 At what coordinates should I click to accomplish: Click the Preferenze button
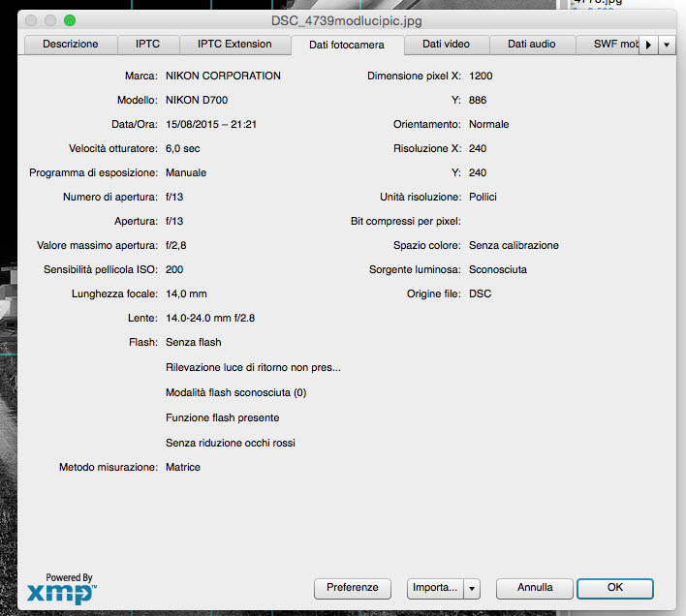(x=353, y=588)
